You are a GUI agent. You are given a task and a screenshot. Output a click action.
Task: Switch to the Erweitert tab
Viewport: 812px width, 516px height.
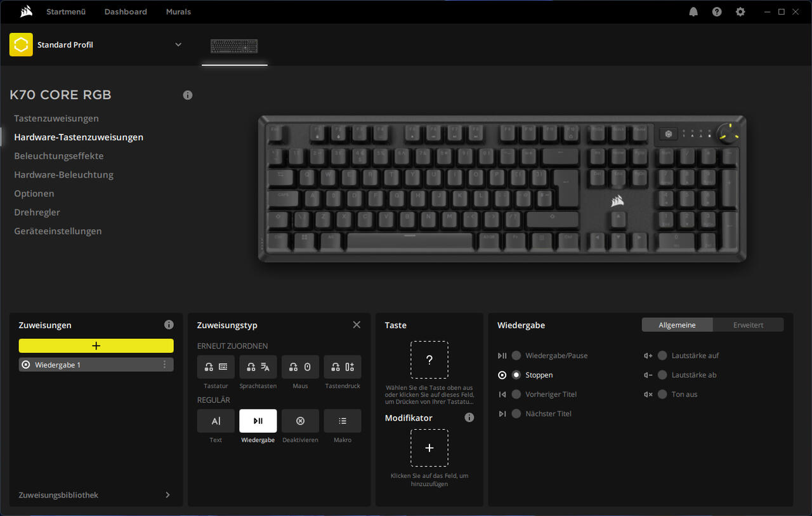(x=748, y=325)
